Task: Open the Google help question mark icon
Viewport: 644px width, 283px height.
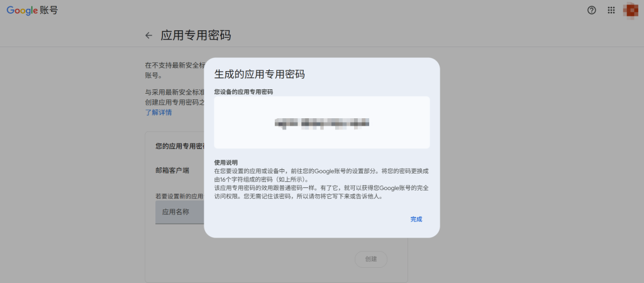Action: tap(591, 11)
